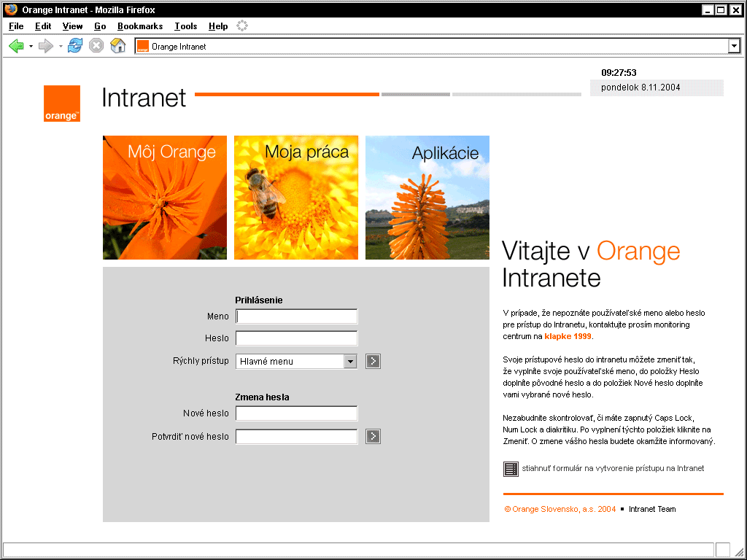
Task: Go back with the green Back arrow
Action: coord(16,46)
